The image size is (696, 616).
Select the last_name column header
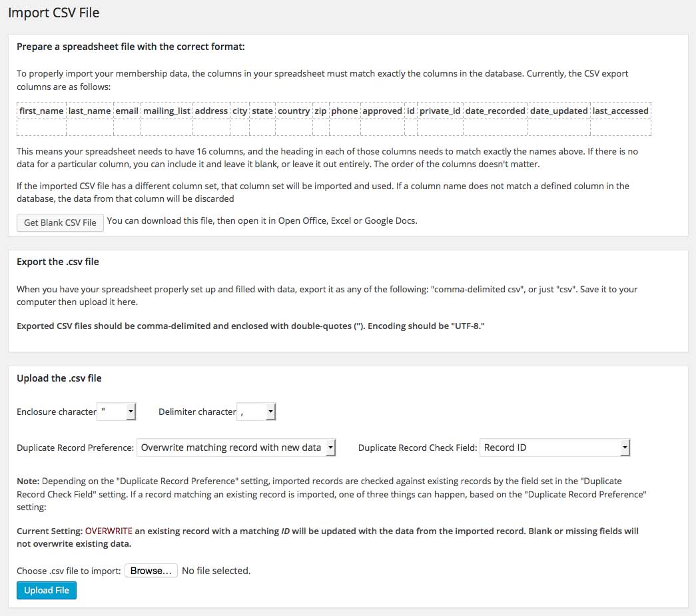pos(89,111)
